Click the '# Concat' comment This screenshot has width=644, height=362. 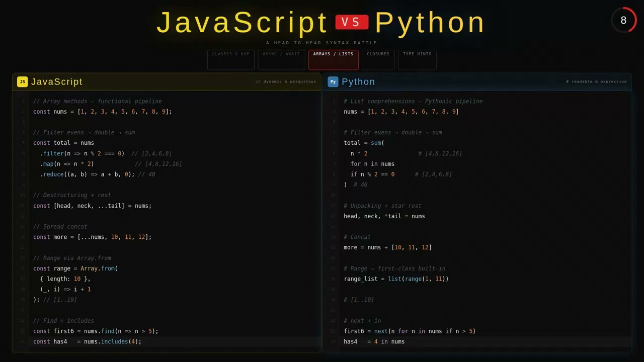coord(357,237)
